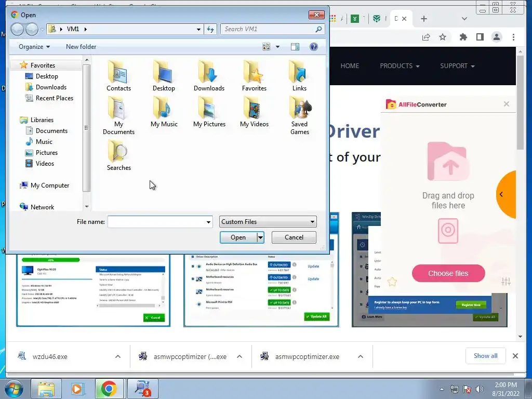This screenshot has width=532, height=399.
Task: Select the My Music folder
Action: click(x=164, y=112)
